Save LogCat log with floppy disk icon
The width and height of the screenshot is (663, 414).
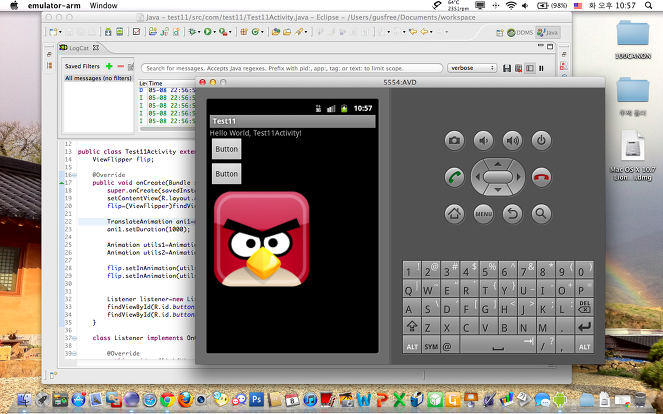click(x=507, y=68)
